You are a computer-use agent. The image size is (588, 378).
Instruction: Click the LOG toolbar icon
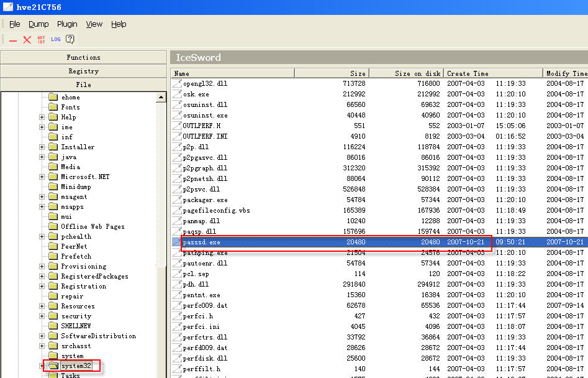click(56, 39)
